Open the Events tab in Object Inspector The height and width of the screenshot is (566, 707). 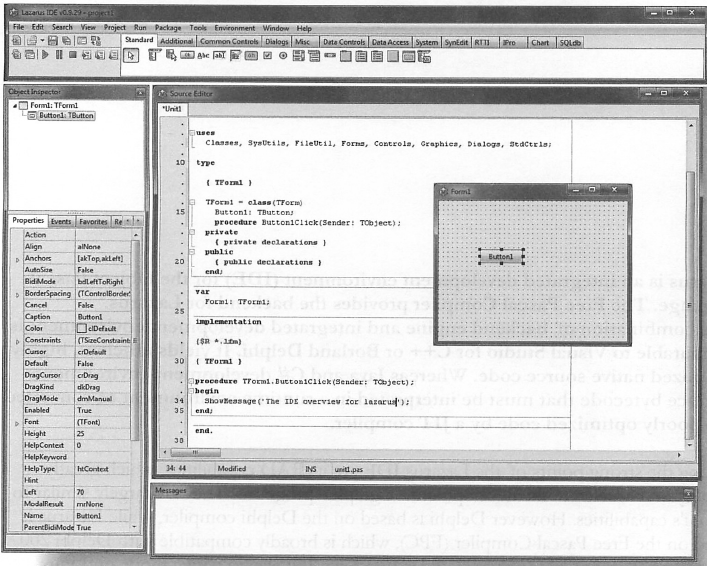[61, 221]
